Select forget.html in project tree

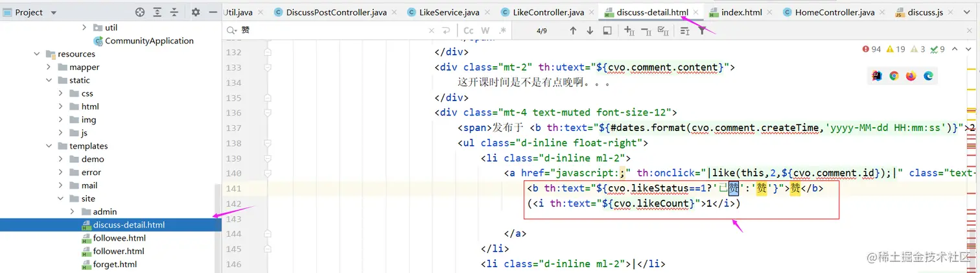click(x=109, y=264)
